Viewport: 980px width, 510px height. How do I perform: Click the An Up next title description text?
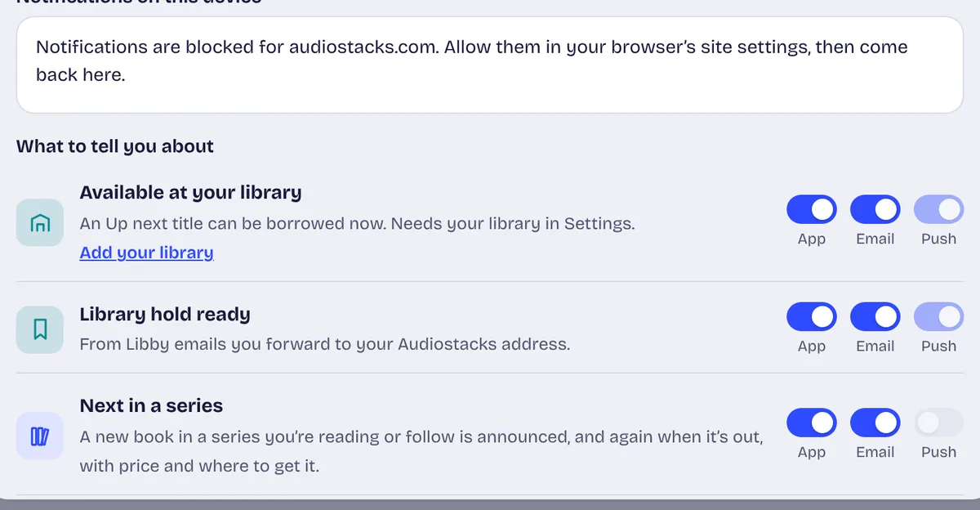coord(358,223)
